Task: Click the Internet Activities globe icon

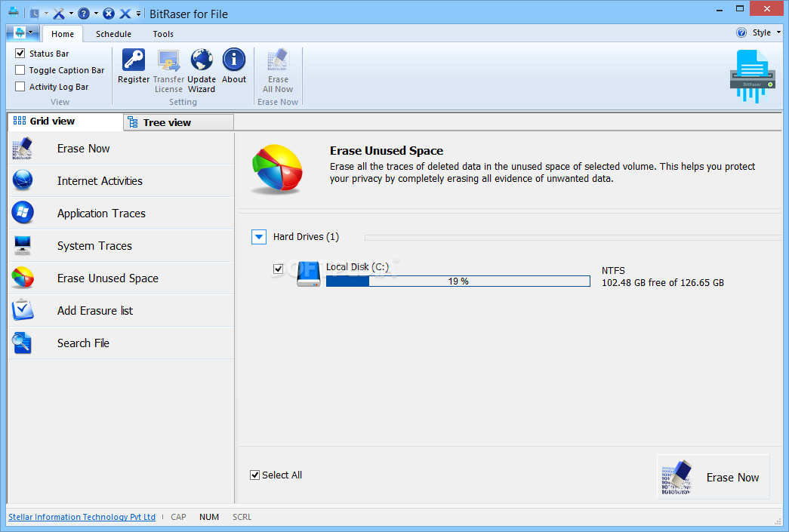Action: click(x=23, y=180)
